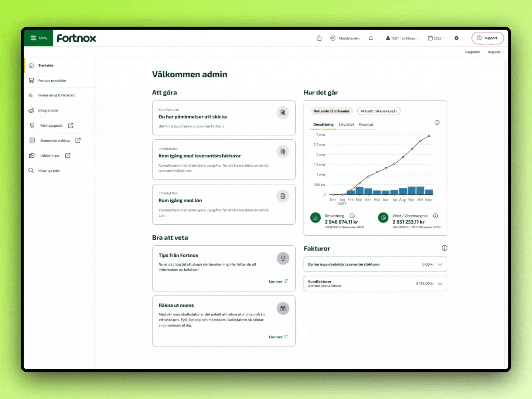Select Aktuellt räkenskapsår period
This screenshot has height=399, width=532.
[x=379, y=111]
